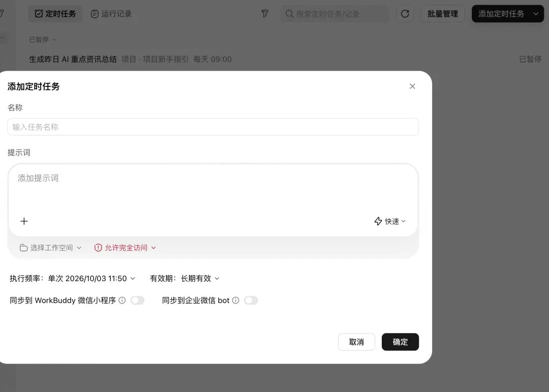Image resolution: width=549 pixels, height=392 pixels.
Task: Switch to the 运行记录 tab
Action: 111,14
